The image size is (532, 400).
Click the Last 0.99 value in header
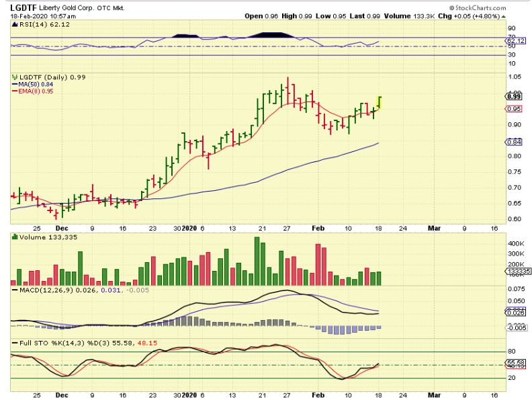[x=365, y=16]
